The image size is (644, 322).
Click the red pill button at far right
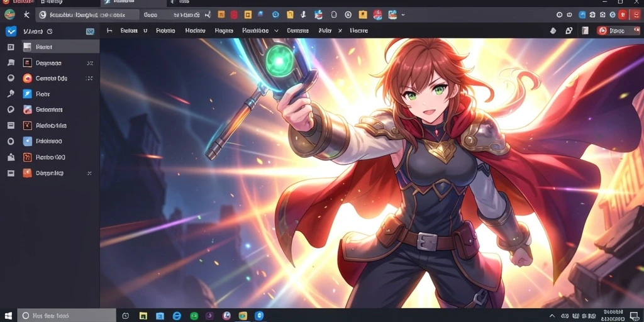[618, 31]
